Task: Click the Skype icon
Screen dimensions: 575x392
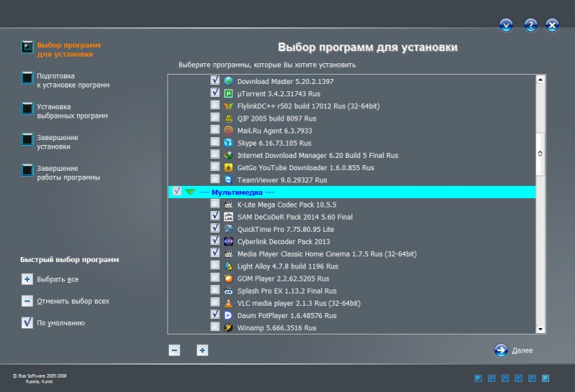Action: [x=228, y=143]
